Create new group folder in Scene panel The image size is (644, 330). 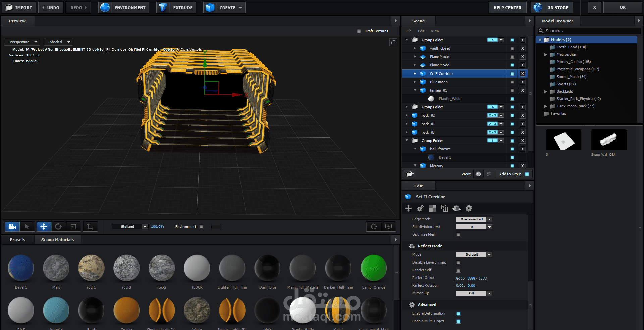(x=409, y=174)
